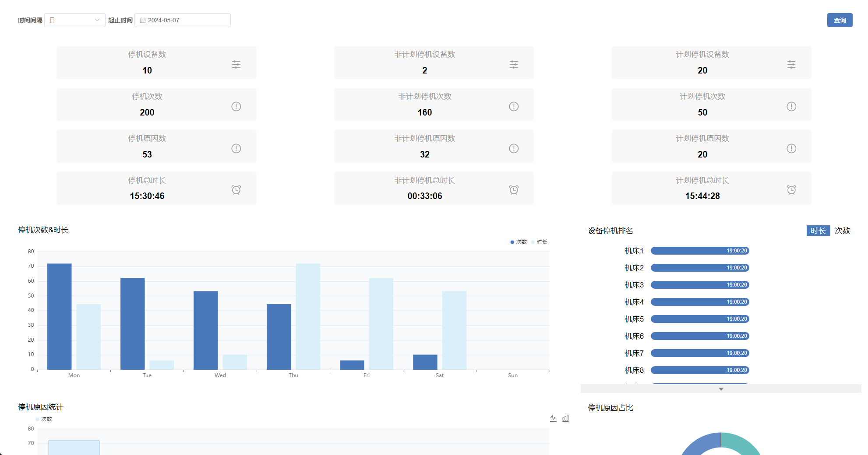Click the 机床1 label

pos(634,251)
